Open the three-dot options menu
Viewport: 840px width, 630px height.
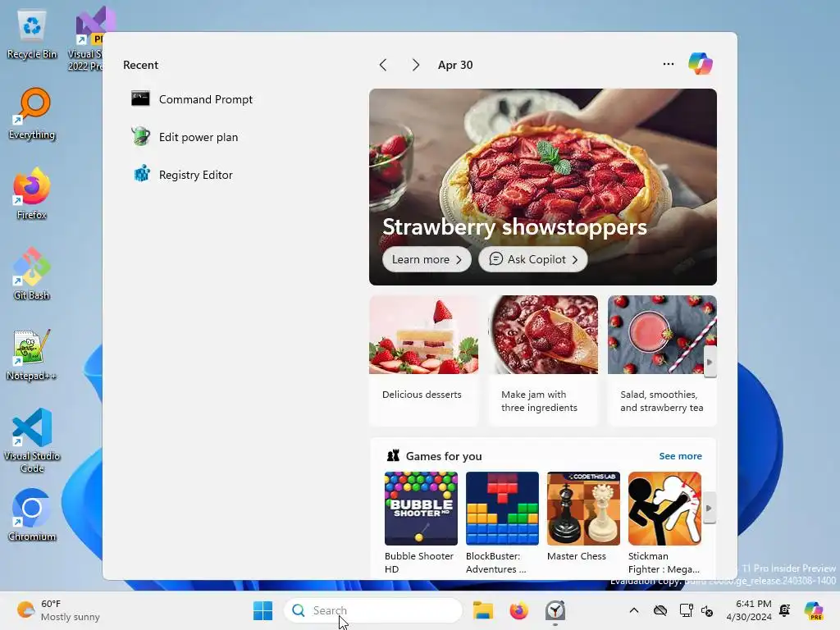668,64
